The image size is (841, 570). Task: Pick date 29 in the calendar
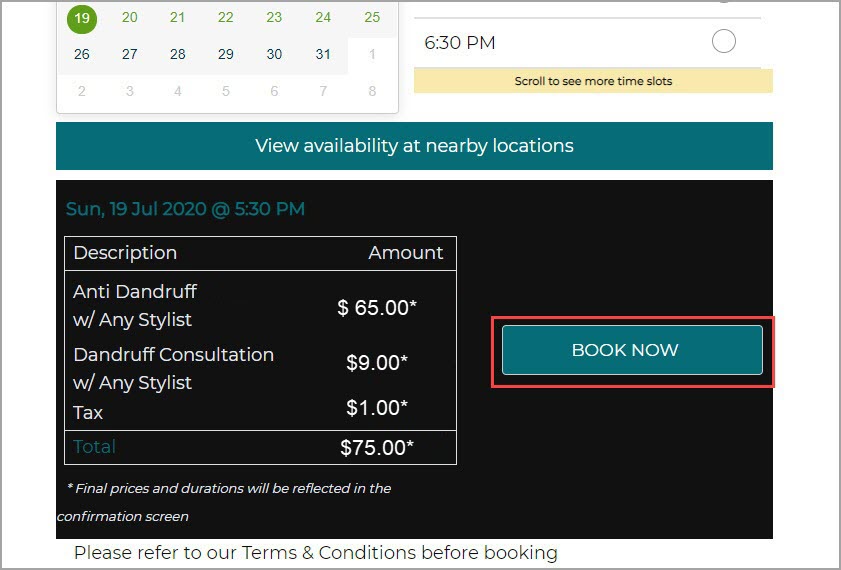tap(226, 54)
